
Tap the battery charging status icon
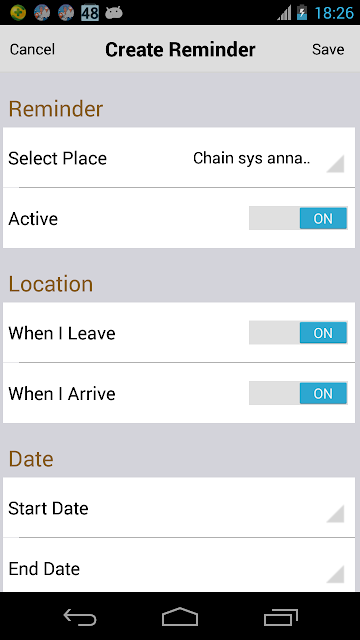click(302, 13)
